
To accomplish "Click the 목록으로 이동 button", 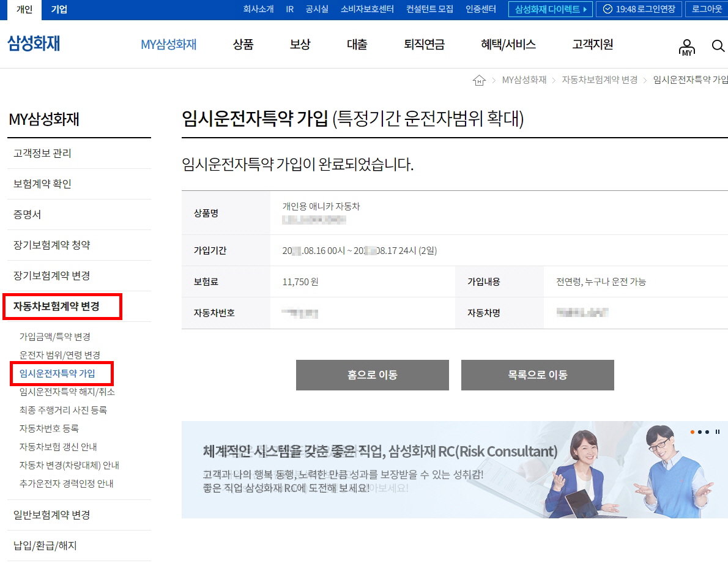I will 538,375.
